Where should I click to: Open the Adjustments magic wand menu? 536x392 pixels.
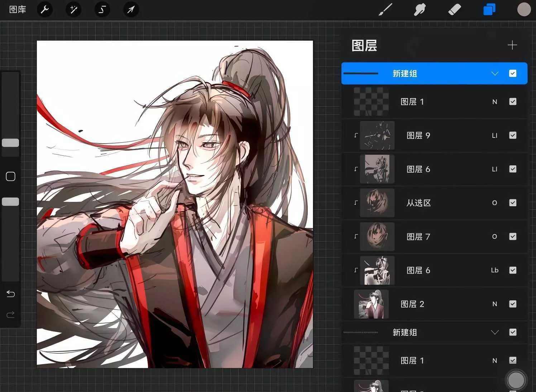click(73, 10)
